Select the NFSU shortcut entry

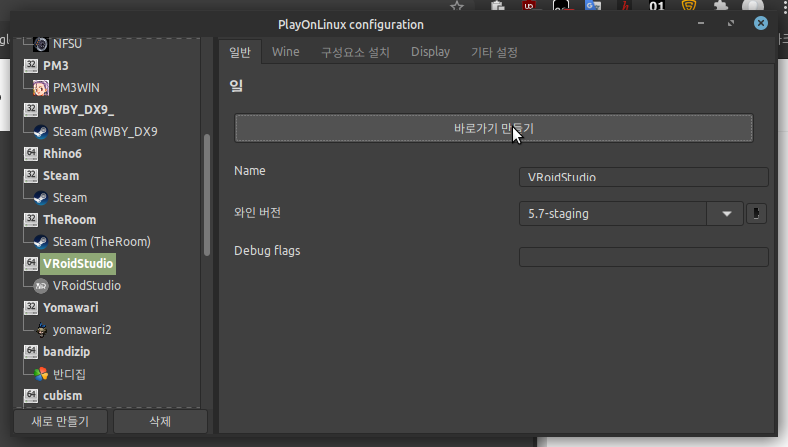coord(67,44)
